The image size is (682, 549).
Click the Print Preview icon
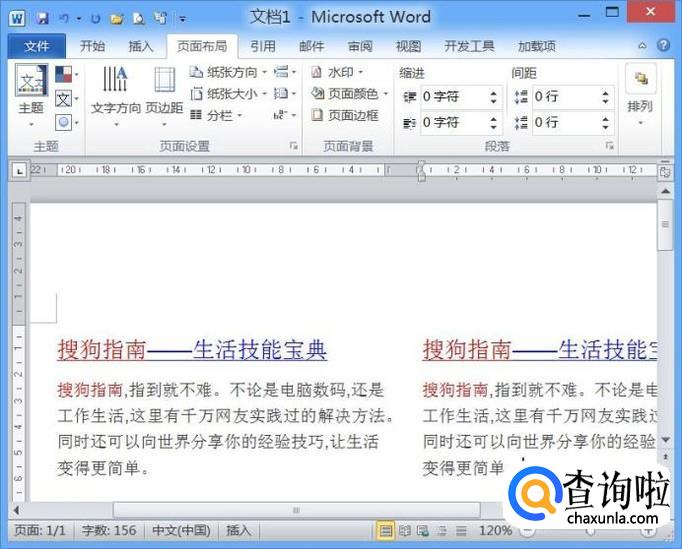138,18
